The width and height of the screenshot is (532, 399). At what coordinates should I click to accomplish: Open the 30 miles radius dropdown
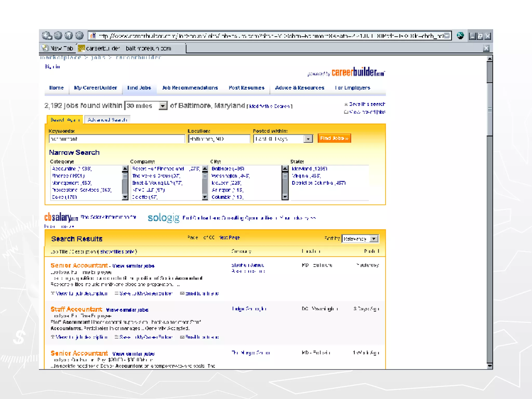point(163,106)
